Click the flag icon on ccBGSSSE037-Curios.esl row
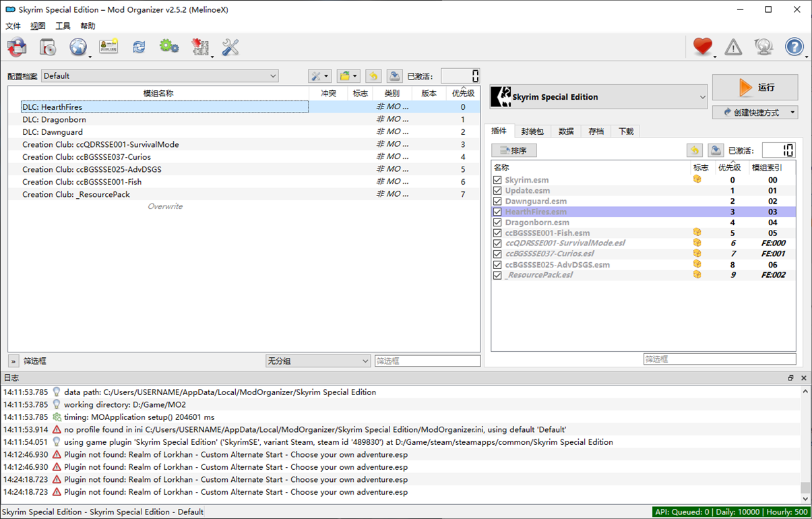The width and height of the screenshot is (812, 519). (x=697, y=253)
